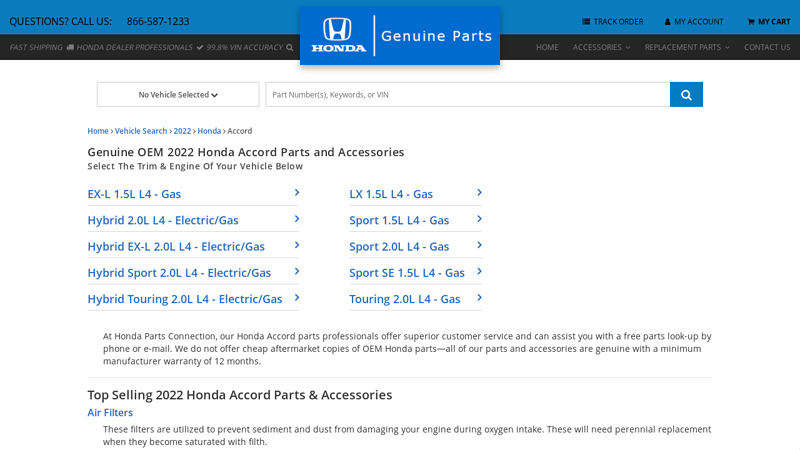The width and height of the screenshot is (800, 450).
Task: Open Track Order
Action: click(613, 22)
